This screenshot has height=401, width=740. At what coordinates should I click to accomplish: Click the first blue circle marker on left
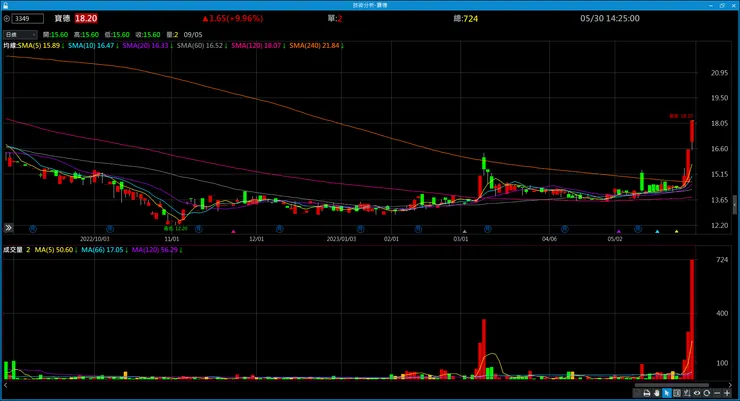point(33,229)
